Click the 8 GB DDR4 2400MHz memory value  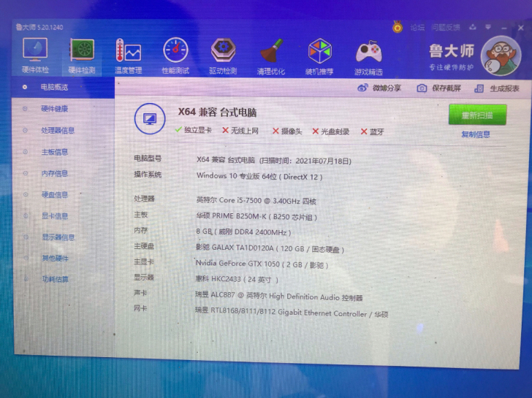click(x=243, y=232)
